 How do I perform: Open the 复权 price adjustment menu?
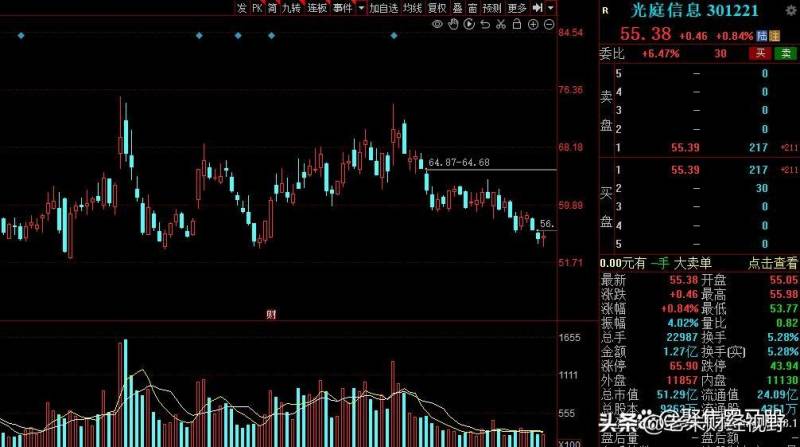437,8
